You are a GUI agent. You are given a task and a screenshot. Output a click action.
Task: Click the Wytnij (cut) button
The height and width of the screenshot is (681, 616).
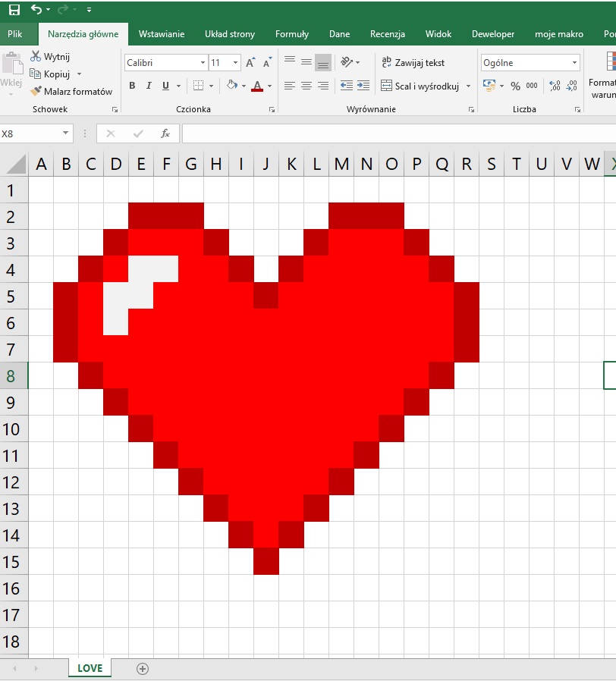[50, 56]
